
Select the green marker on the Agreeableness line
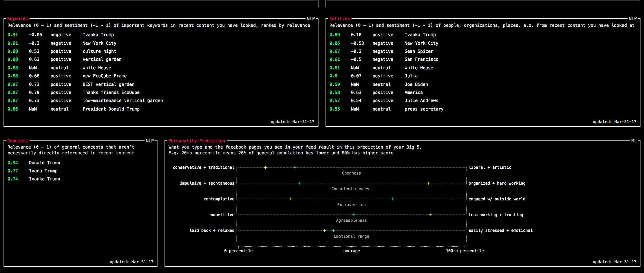tap(354, 215)
